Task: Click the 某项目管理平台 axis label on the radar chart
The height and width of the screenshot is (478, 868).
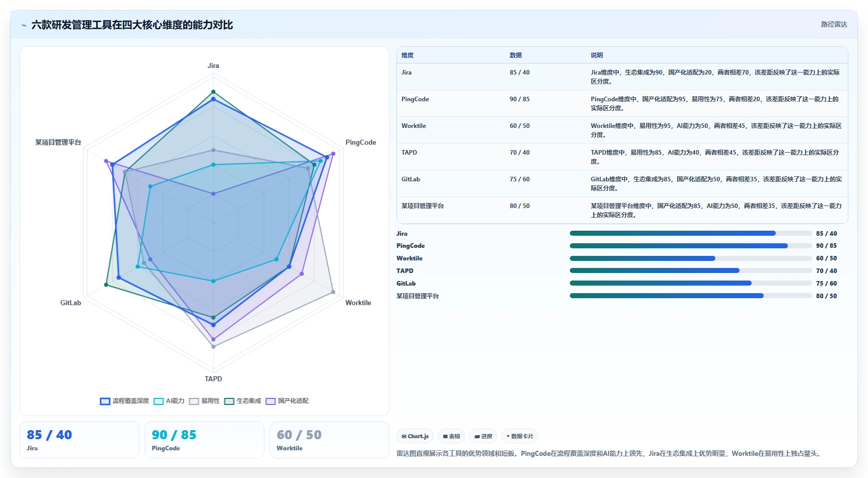Action: [x=58, y=143]
